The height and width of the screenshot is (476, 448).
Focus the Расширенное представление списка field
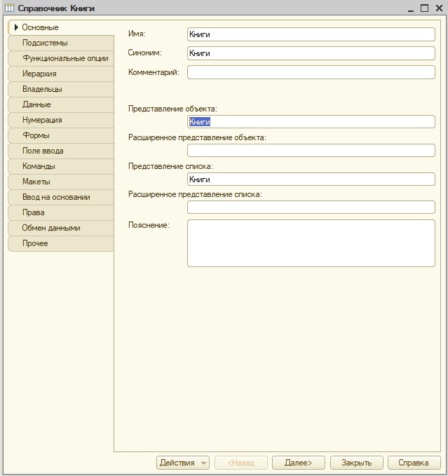(311, 208)
